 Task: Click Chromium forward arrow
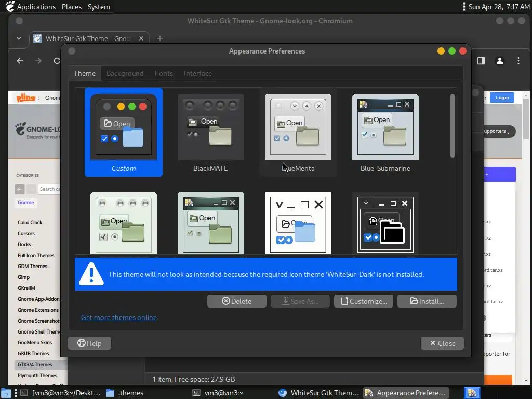click(x=38, y=61)
